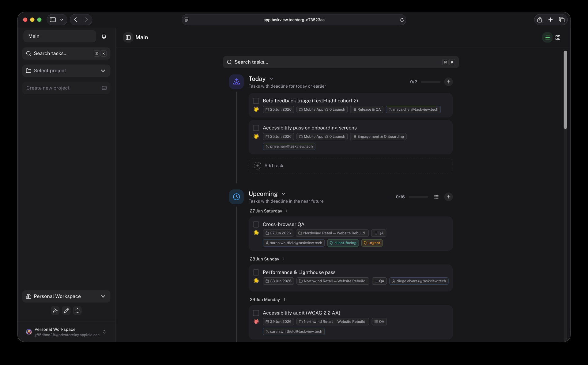Click the client-facing tag on Cross-browser QA
Screen dimensions: 588x365
tap(343, 243)
